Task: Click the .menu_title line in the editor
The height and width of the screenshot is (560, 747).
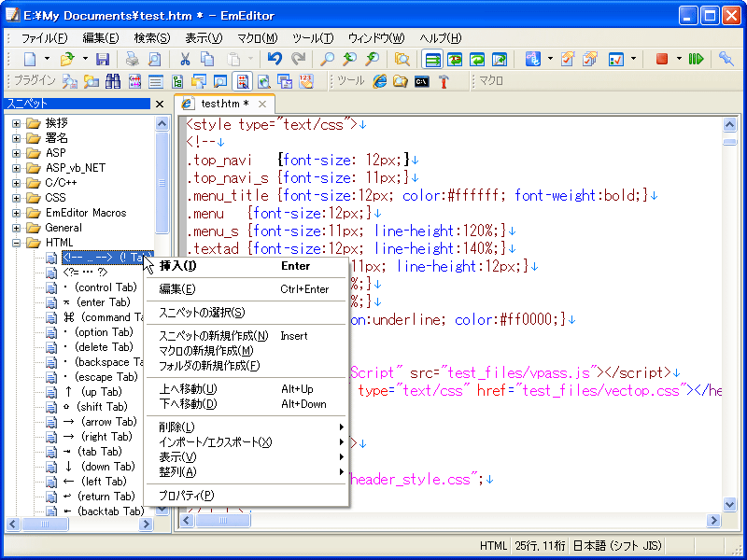Action: click(x=422, y=195)
